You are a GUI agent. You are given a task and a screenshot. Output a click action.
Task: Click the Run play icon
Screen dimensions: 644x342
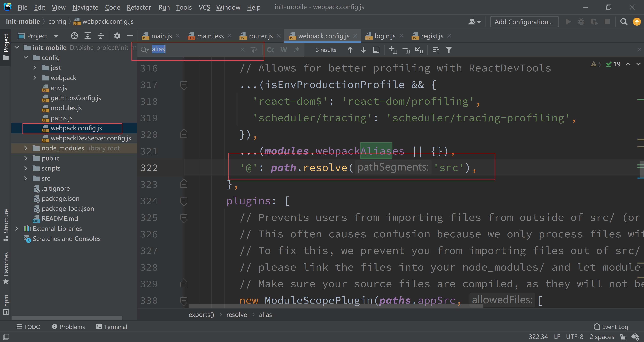tap(568, 22)
